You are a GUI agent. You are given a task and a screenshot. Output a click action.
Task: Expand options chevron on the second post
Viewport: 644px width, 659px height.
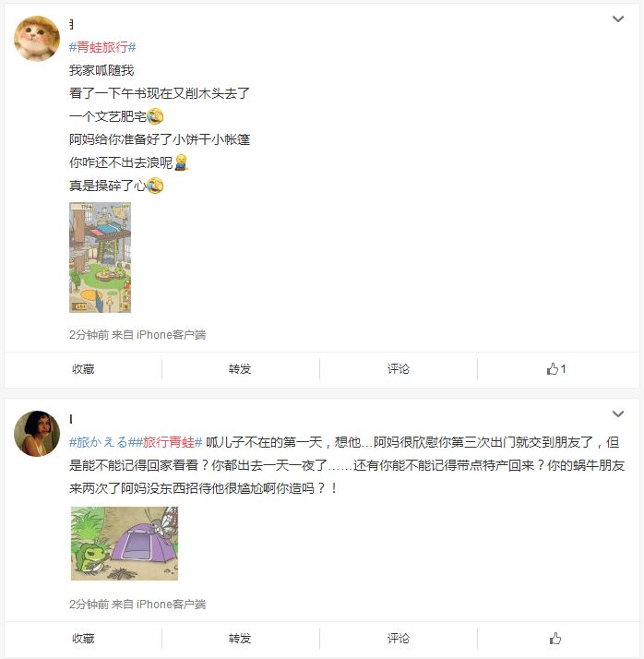617,414
